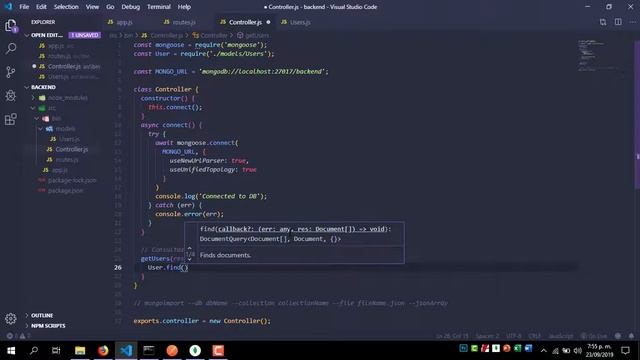Open the volume control in the system tray
Screen dimensions: 640x360
click(578, 351)
